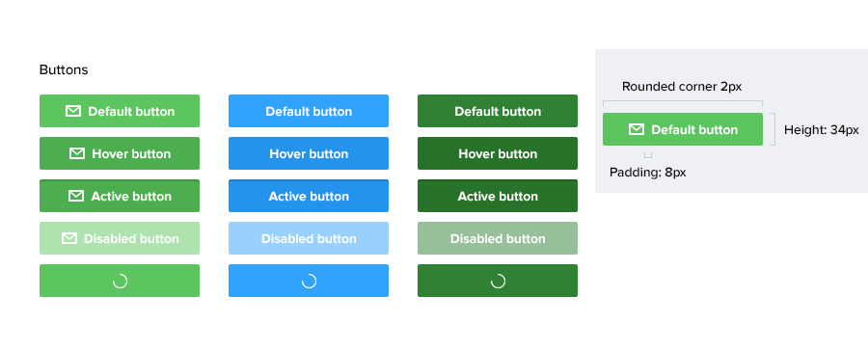Click envelope icon in the spec panel button

tap(637, 129)
